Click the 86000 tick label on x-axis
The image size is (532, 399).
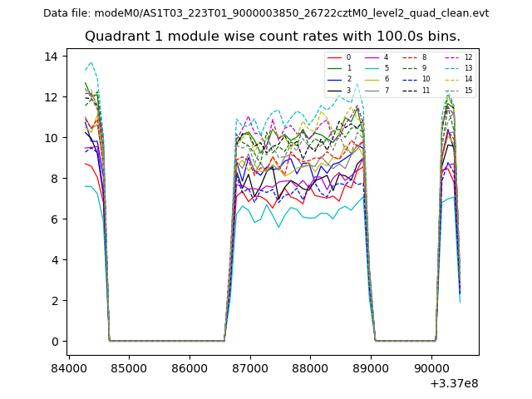coord(189,367)
